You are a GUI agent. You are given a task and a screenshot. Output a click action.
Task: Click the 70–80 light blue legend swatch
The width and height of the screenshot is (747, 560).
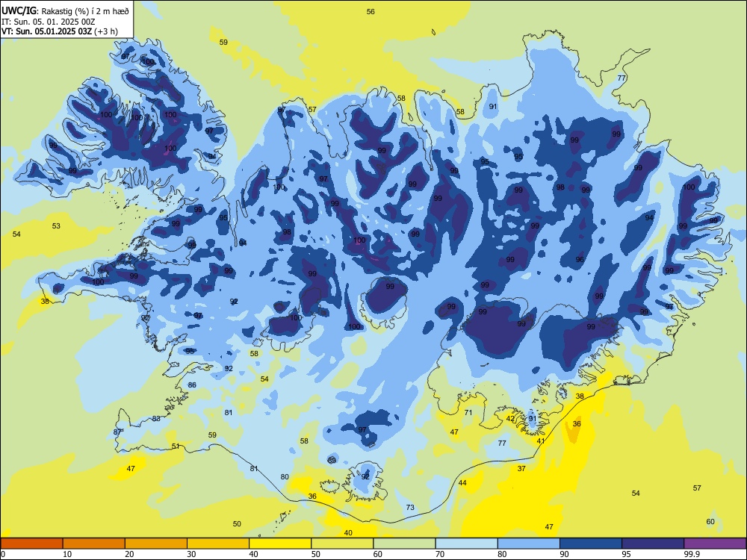tap(466, 544)
